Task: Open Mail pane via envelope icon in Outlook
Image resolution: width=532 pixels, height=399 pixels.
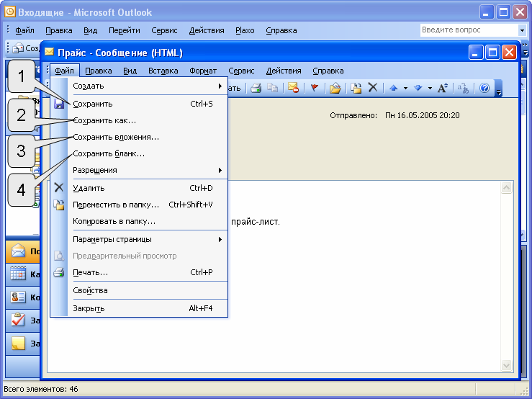Action: pos(18,251)
